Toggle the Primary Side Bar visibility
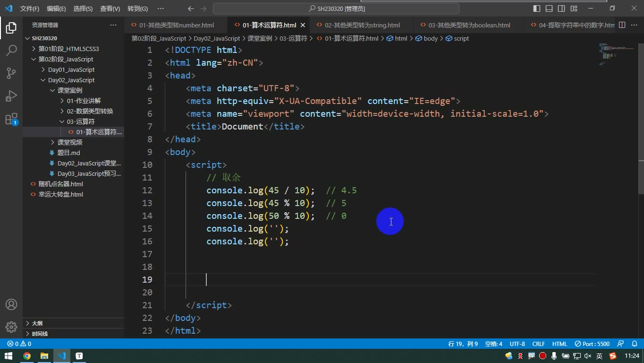Image resolution: width=644 pixels, height=363 pixels. tap(537, 9)
